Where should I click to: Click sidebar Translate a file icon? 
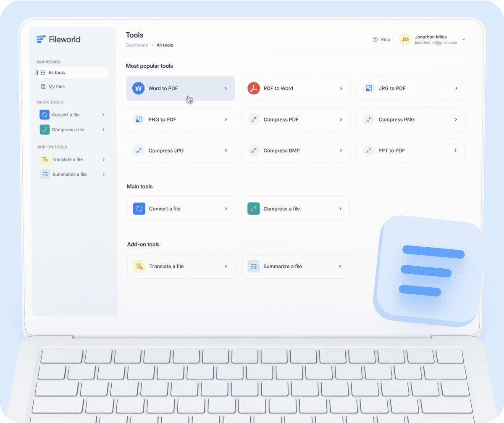[x=45, y=160]
